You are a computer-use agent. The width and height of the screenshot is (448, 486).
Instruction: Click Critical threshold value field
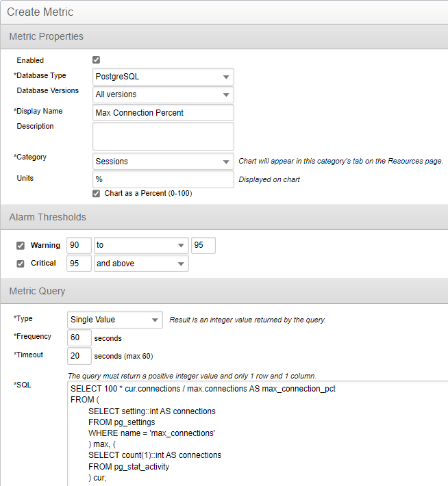tap(79, 264)
